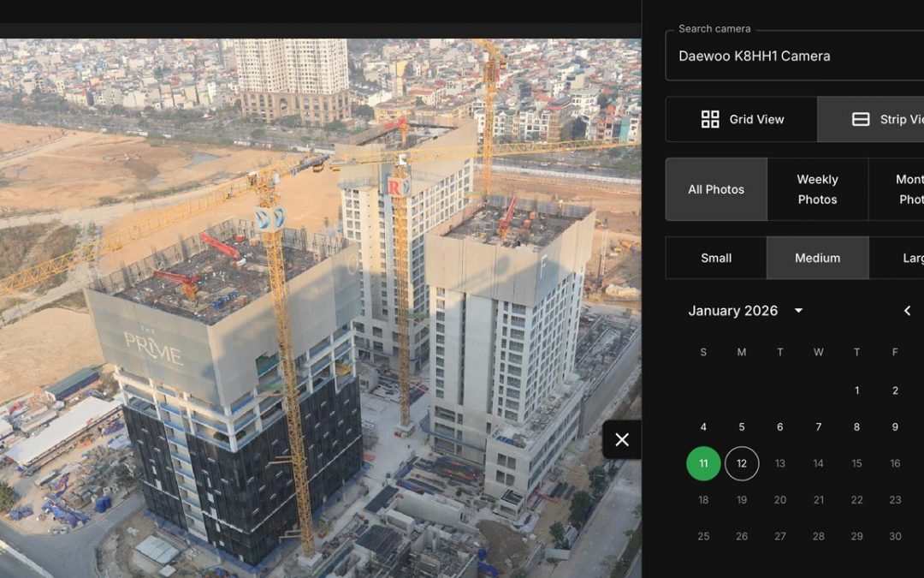The image size is (924, 578).
Task: Go to previous month with left chevron
Action: pos(908,311)
